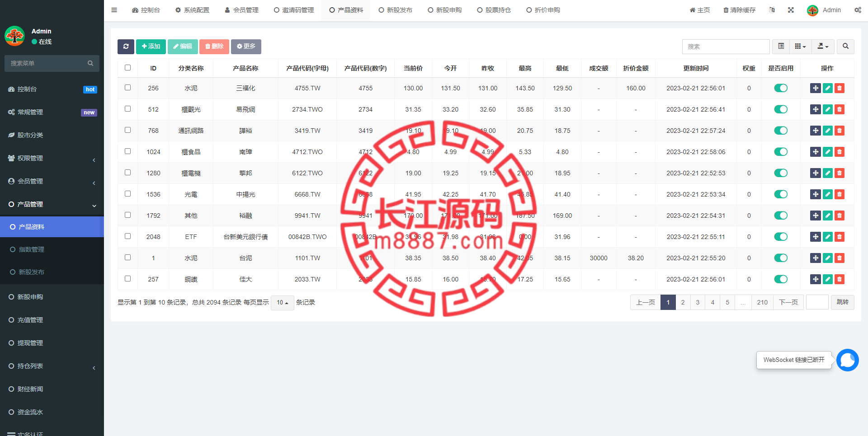Toggle the enabled switch for row ID 1
This screenshot has height=436, width=868.
(781, 258)
